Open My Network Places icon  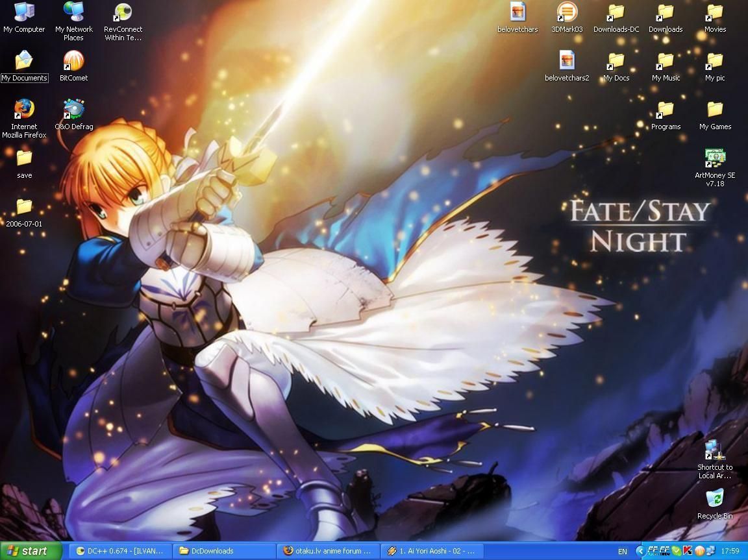[x=73, y=21]
